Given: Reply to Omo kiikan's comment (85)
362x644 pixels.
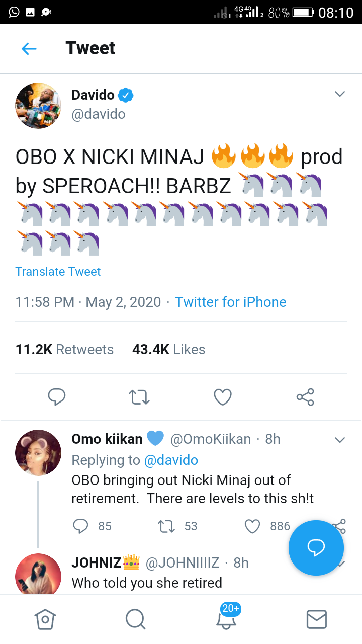Looking at the screenshot, I should point(80,526).
